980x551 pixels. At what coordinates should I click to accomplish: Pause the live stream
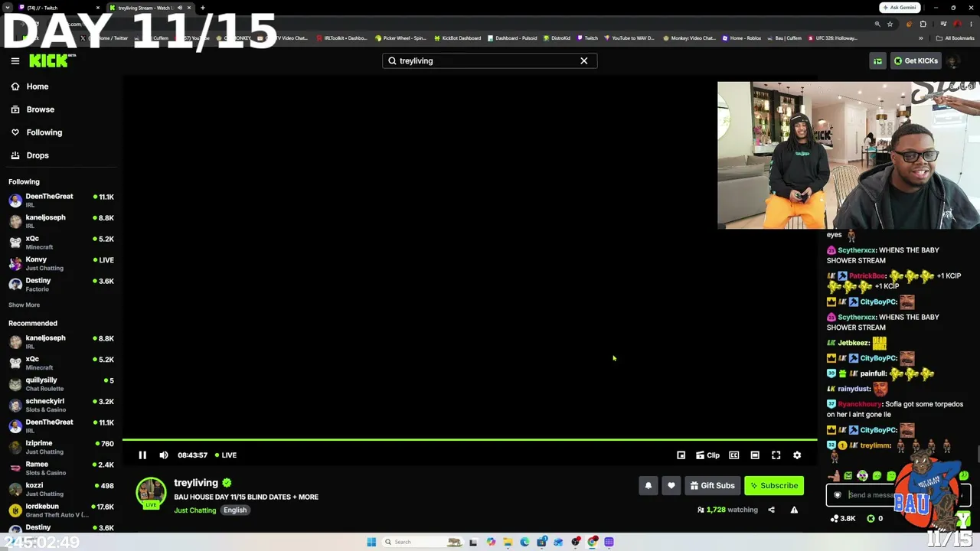[142, 455]
